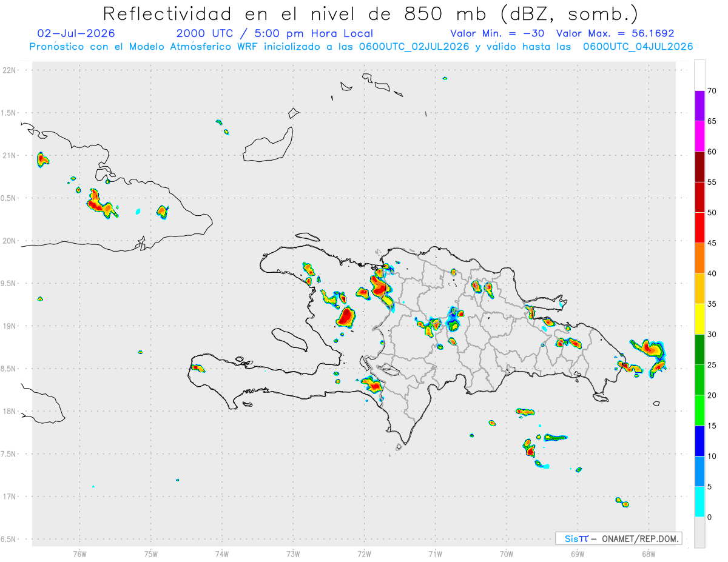Click the 'Pronóstico con el Modelo Atmósferico WRF' line
The height and width of the screenshot is (562, 728).
pos(362,47)
